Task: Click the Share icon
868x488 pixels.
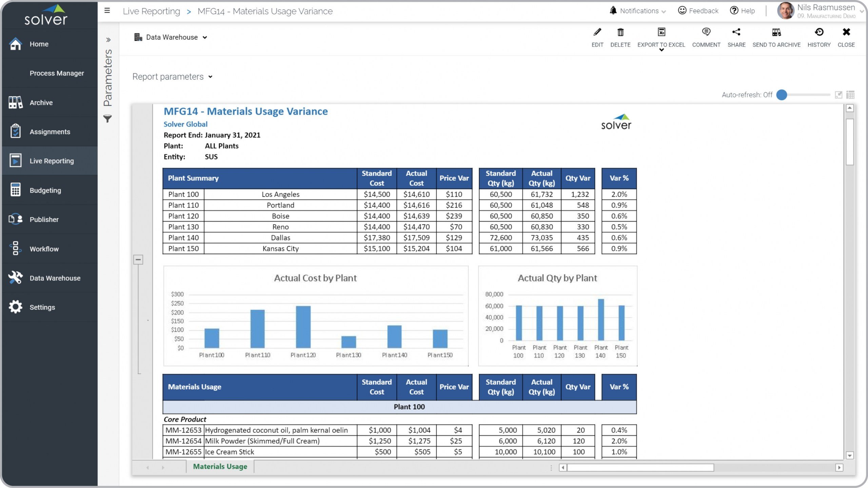Action: click(736, 33)
